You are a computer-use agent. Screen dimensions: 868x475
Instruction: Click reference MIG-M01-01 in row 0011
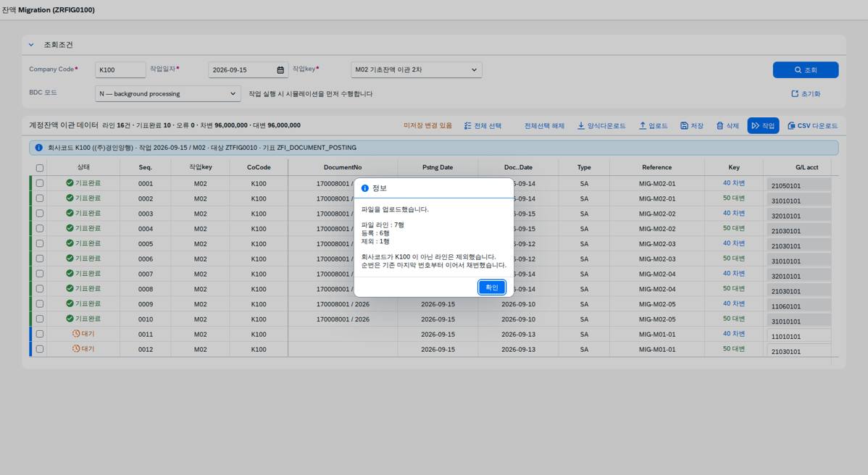(657, 334)
